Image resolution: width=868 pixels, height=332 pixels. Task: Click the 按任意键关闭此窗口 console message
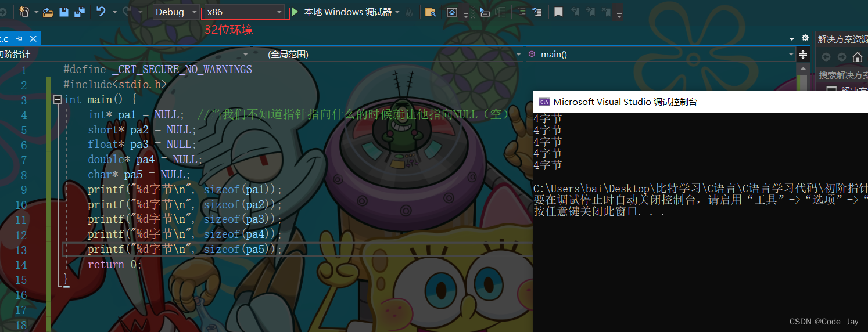(x=599, y=212)
